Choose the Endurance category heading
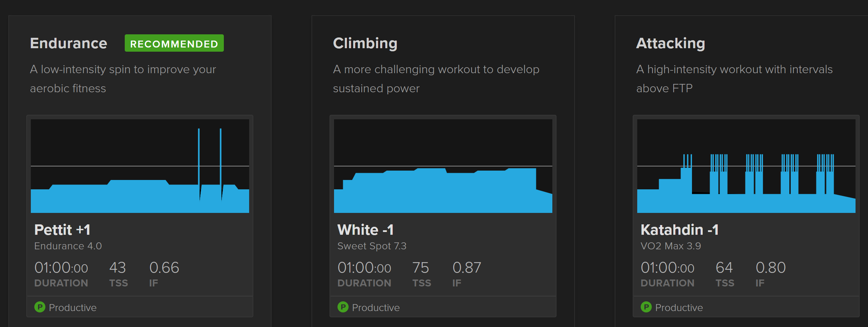 (x=69, y=43)
